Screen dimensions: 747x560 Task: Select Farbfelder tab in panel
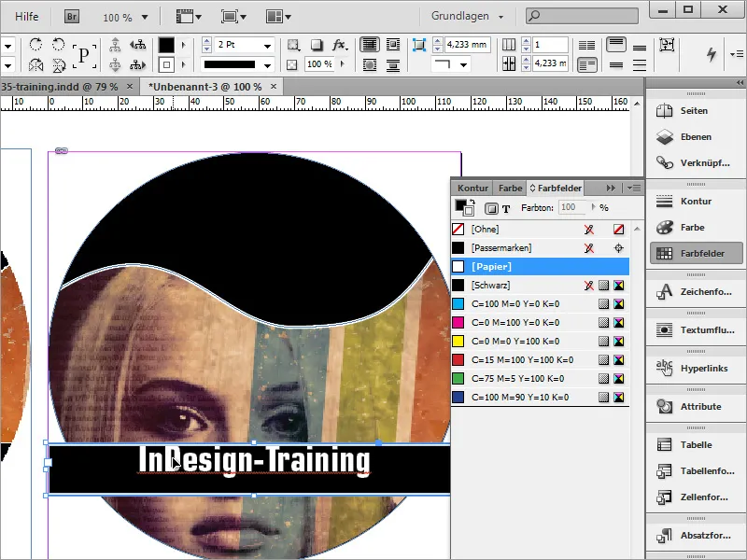point(556,189)
